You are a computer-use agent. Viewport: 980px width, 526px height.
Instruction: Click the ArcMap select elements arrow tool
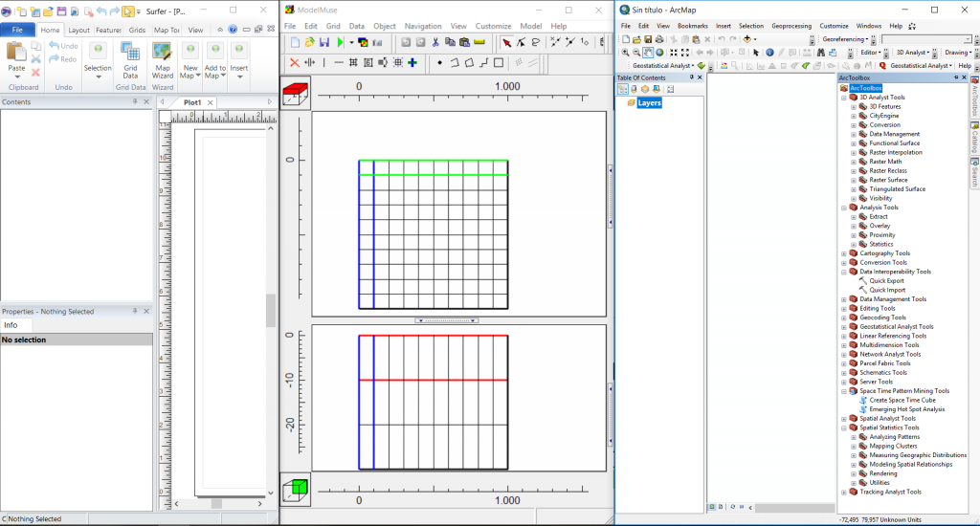[x=756, y=53]
